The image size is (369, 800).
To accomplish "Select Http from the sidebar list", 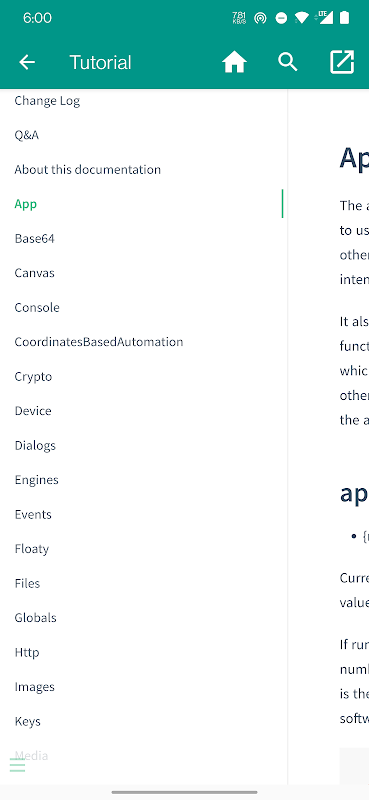I will point(27,652).
